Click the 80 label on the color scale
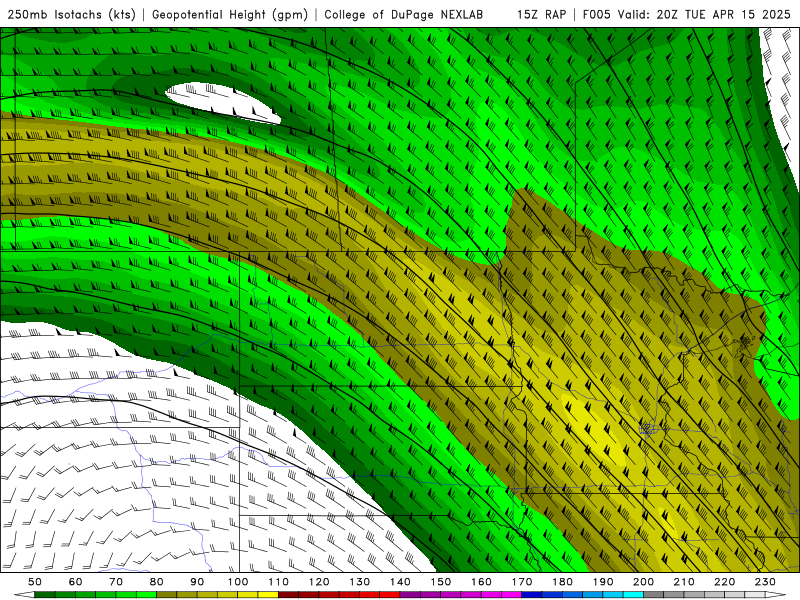The image size is (800, 600). pyautogui.click(x=157, y=582)
